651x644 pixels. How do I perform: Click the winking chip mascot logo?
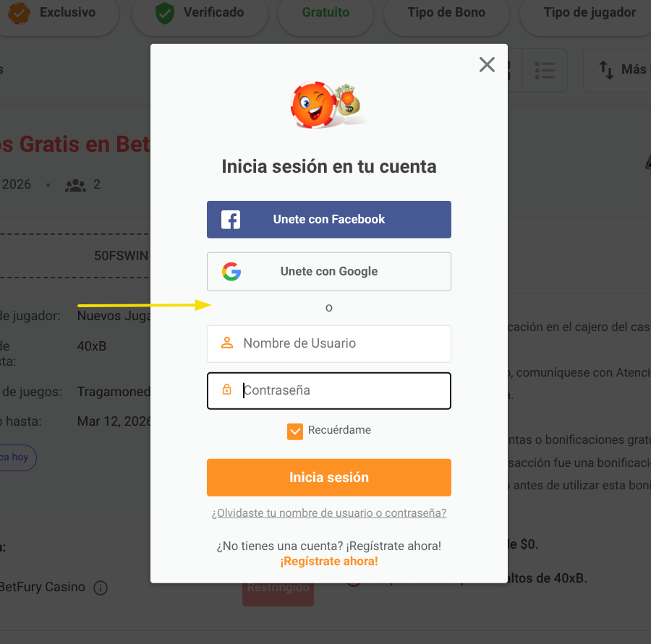325,105
